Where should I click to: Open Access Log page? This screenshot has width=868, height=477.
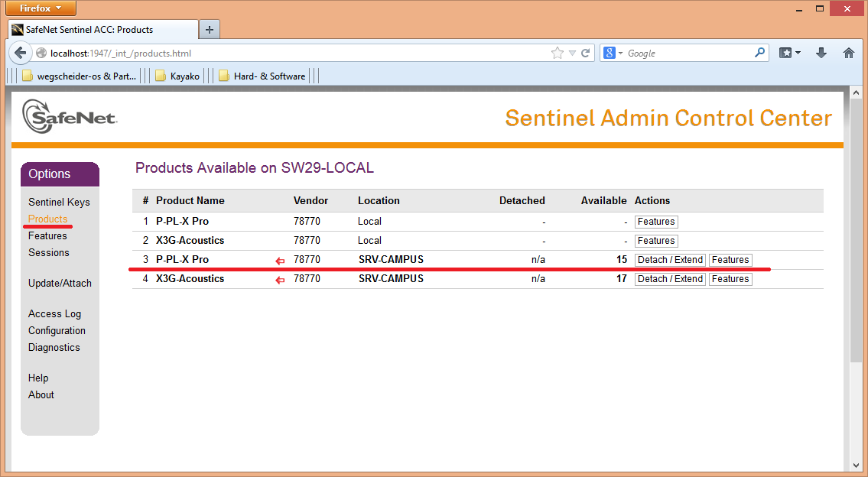54,313
